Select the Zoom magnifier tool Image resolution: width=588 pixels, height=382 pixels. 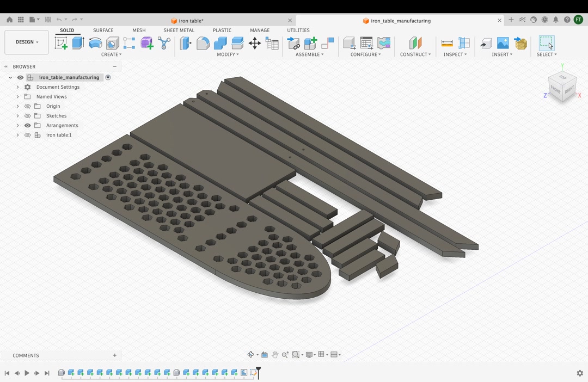click(x=285, y=354)
